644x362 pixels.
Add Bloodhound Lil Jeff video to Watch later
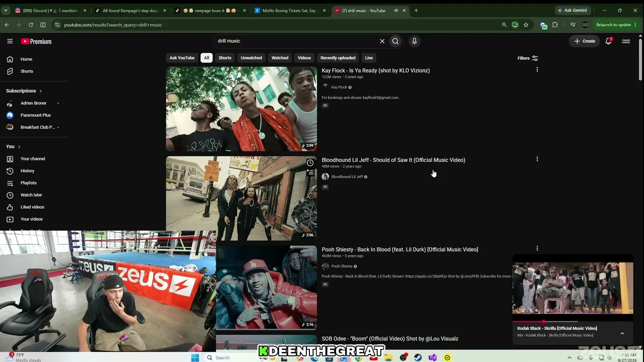310,163
